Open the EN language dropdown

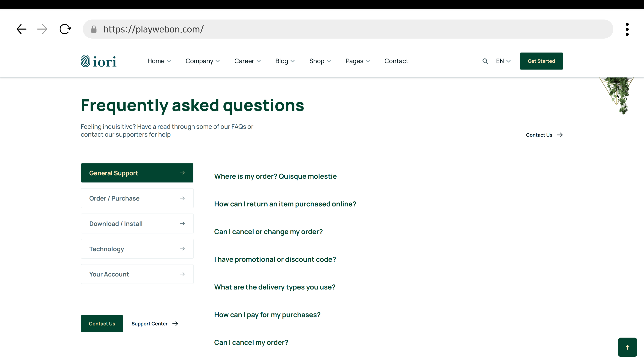(x=503, y=61)
